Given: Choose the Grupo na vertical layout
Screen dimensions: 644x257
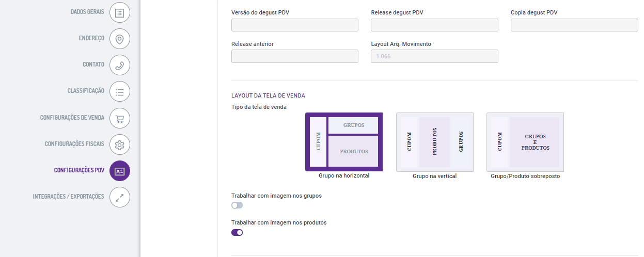Looking at the screenshot, I should point(434,142).
